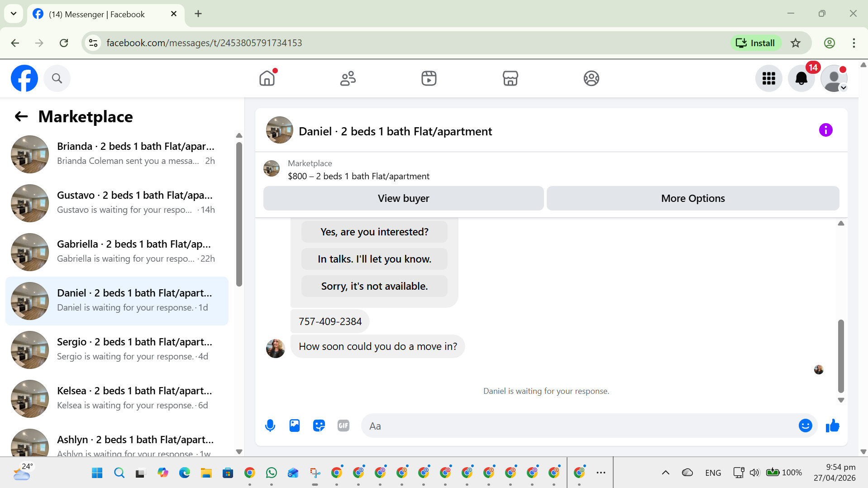
Task: Click the listing '$800 – 2 beds 1 bath Flat/apartment'
Action: (x=358, y=176)
